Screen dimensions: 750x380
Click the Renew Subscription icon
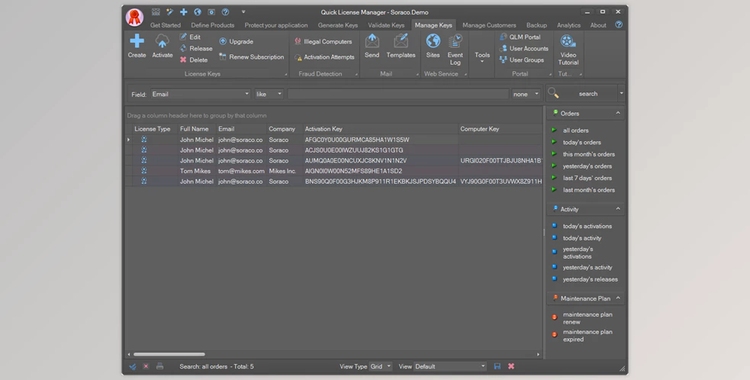point(223,57)
